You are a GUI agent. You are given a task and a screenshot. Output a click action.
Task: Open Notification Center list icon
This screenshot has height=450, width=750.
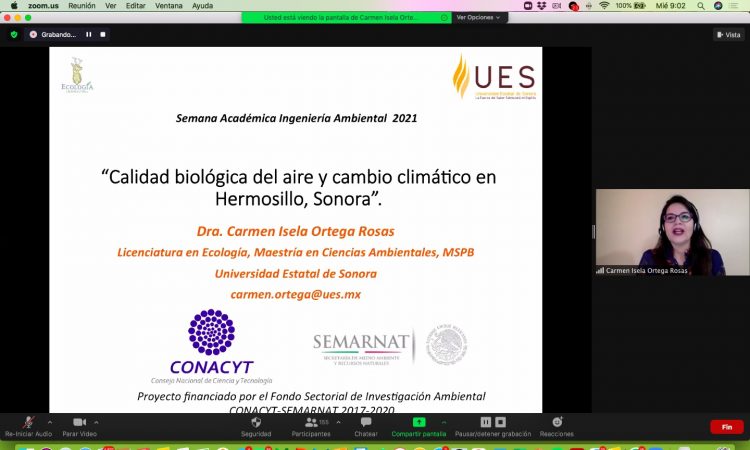(733, 6)
